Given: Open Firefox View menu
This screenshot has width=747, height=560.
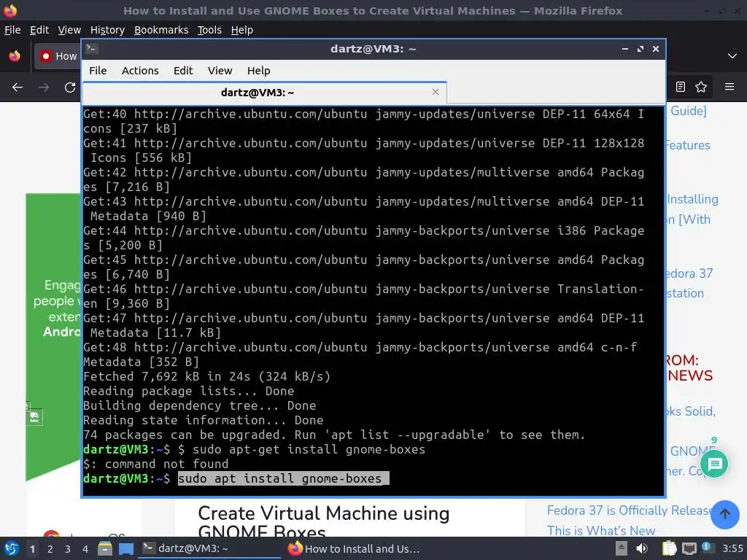Looking at the screenshot, I should pos(69,30).
